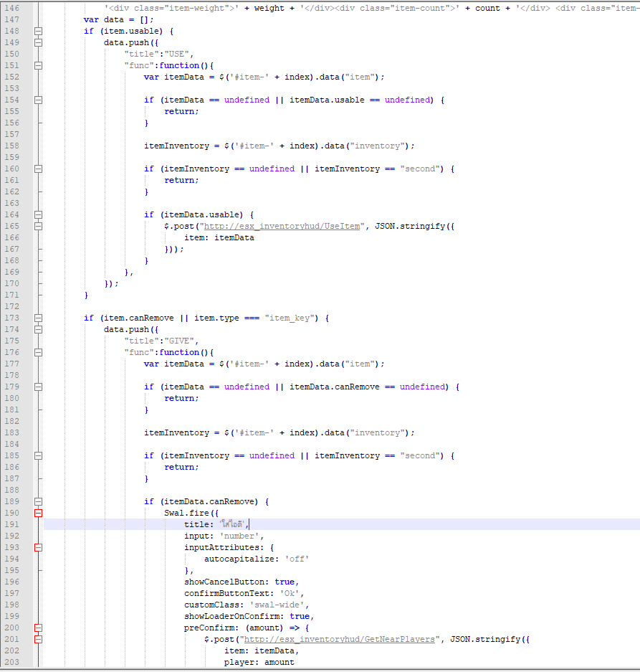640x672 pixels.
Task: Click the "GIVE" title string
Action: [179, 341]
